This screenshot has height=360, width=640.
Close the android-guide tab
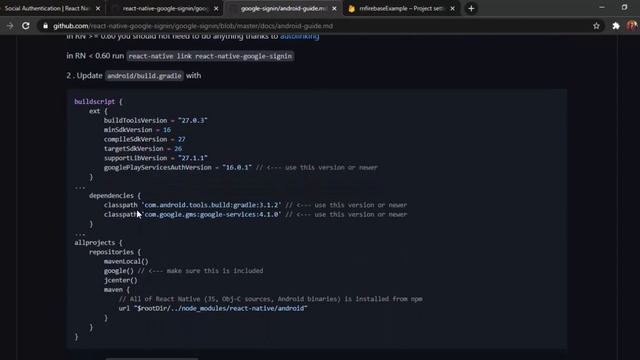click(x=334, y=8)
